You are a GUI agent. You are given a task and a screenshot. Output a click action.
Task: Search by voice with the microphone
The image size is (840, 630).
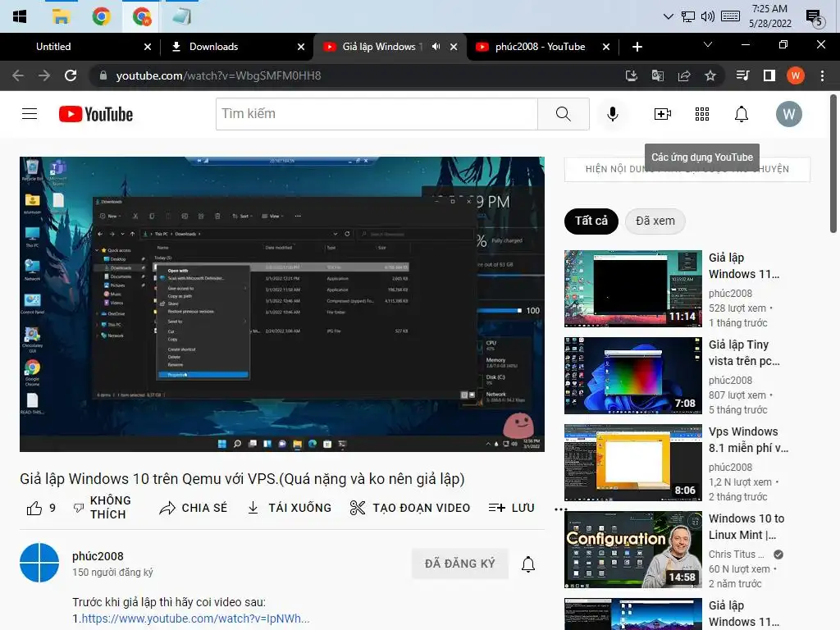[x=613, y=113]
